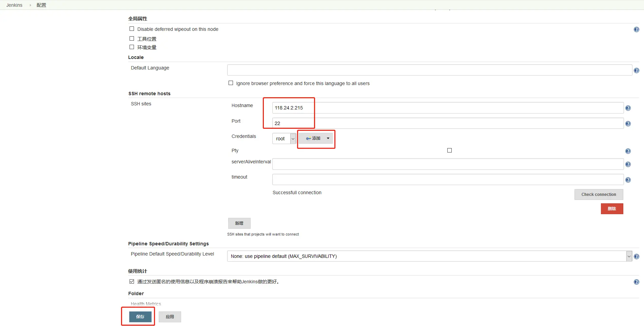Image resolution: width=644 pixels, height=326 pixels.
Task: Focus Hostname field with 118.24.2.215
Action: coord(448,108)
